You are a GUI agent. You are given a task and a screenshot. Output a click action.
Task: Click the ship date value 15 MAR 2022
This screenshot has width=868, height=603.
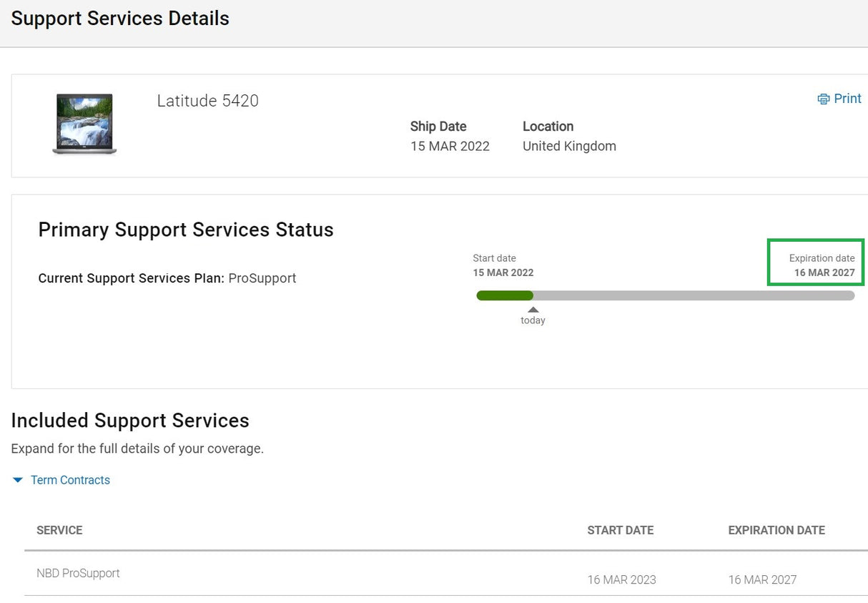point(450,147)
